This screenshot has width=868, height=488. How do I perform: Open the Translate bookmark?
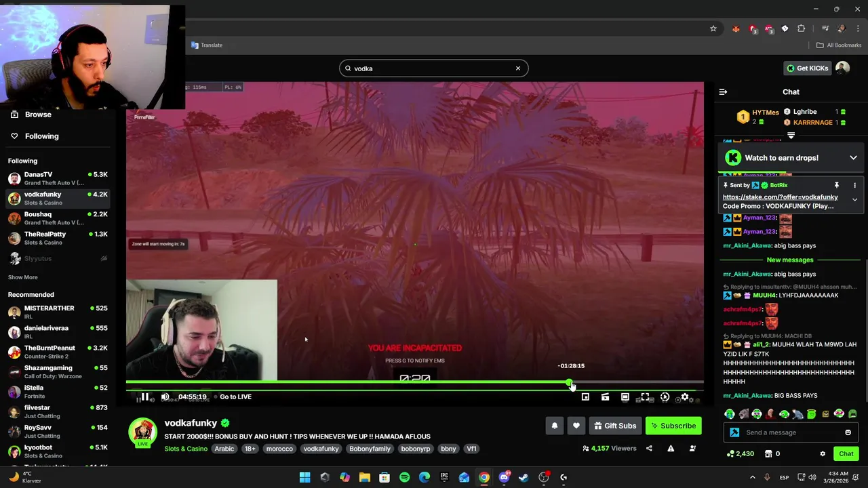click(x=207, y=45)
